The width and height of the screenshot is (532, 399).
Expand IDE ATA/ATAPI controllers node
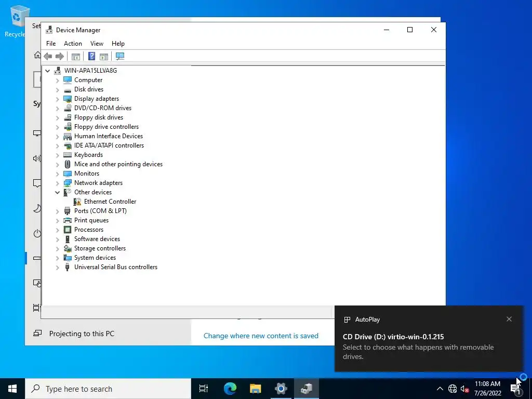tap(57, 146)
